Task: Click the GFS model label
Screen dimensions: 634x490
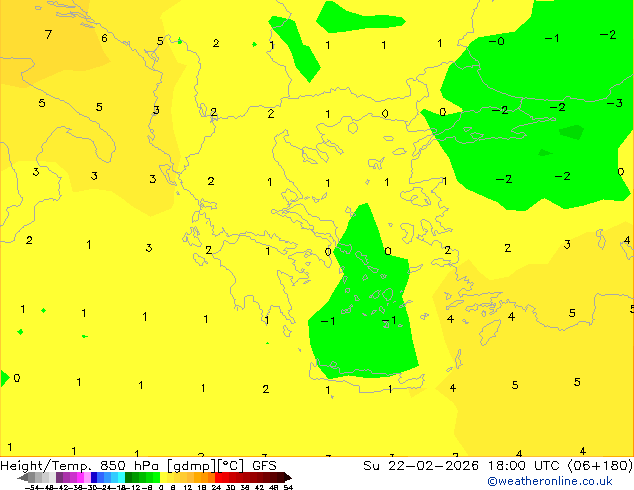Action: 264,466
